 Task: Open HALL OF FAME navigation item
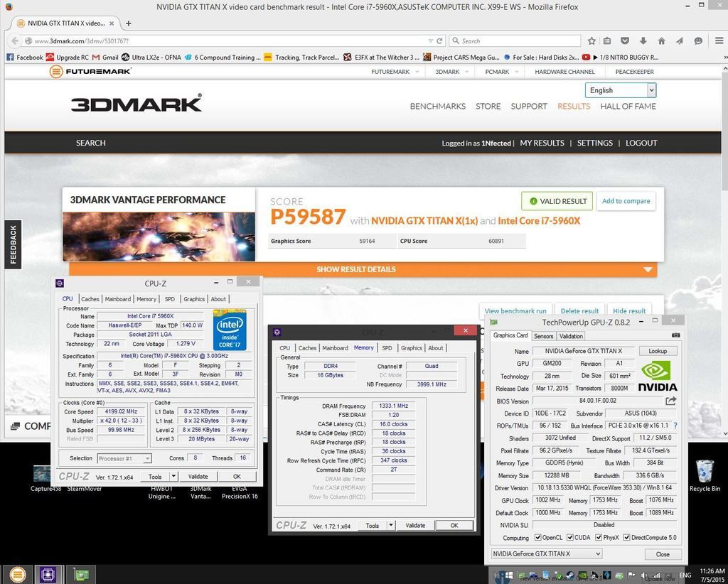[628, 106]
